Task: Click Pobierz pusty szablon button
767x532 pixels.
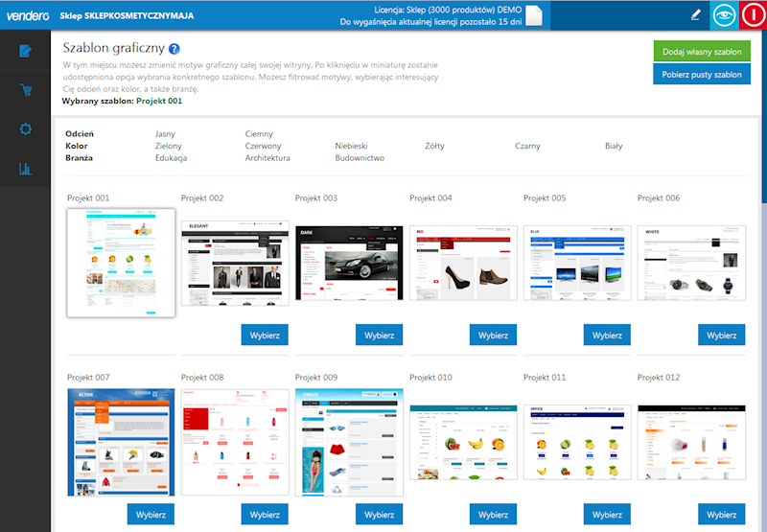Action: click(x=702, y=74)
